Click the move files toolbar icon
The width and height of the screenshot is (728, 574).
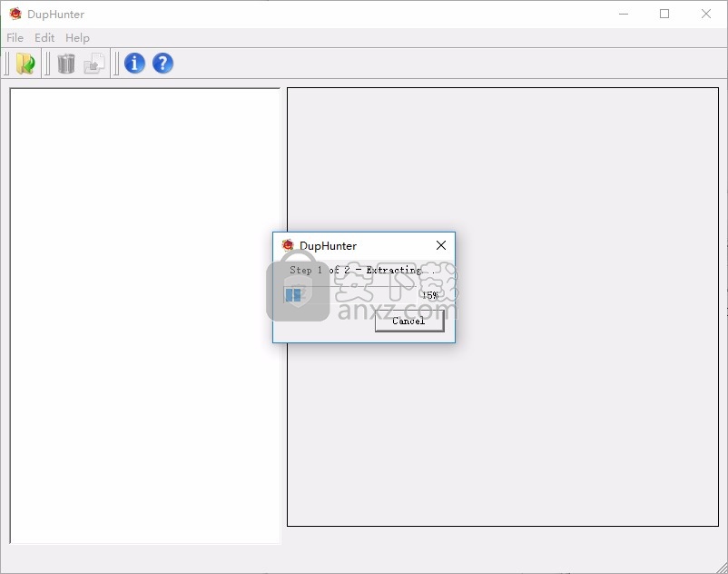tap(94, 64)
